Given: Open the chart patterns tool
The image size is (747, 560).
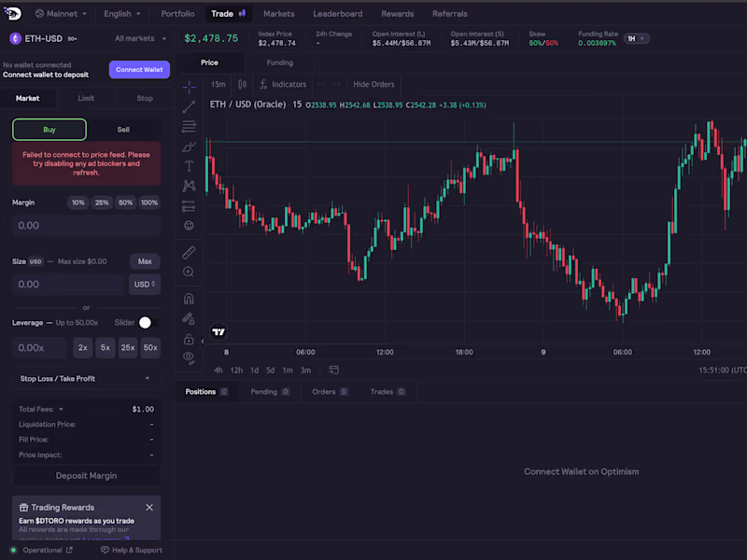Looking at the screenshot, I should pos(189,186).
